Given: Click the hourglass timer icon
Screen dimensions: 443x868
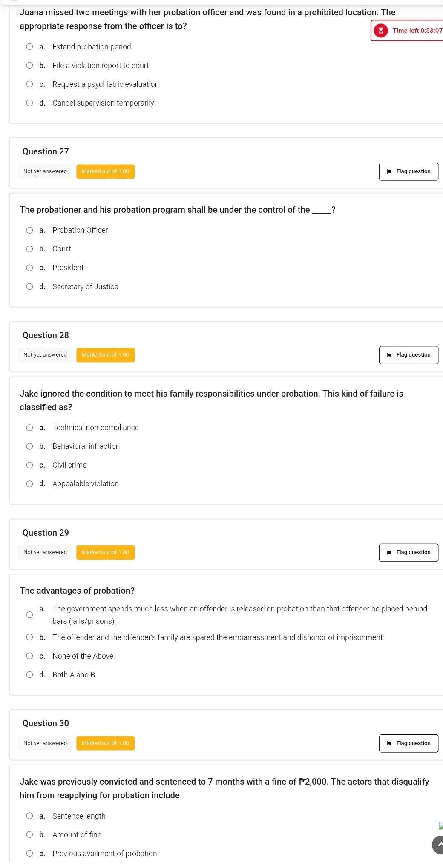Looking at the screenshot, I should pos(381,31).
